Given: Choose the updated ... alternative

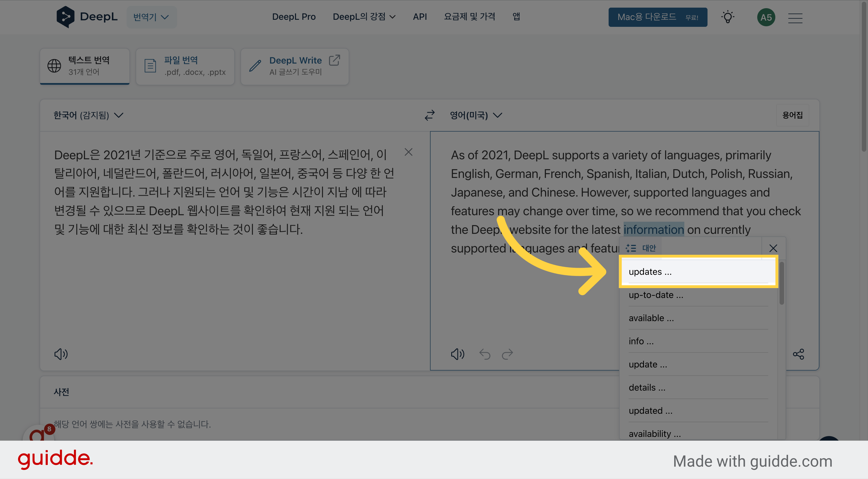Looking at the screenshot, I should coord(698,411).
